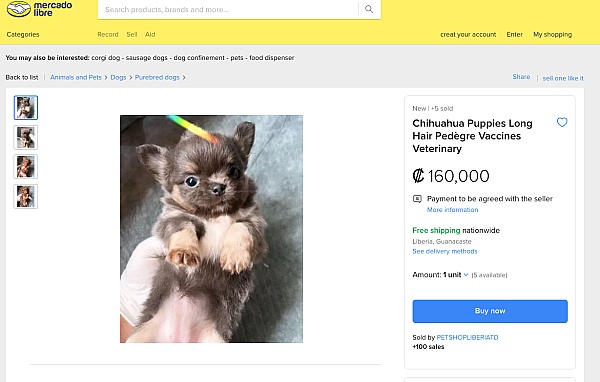Image resolution: width=600 pixels, height=382 pixels.
Task: Add listing to favorites with heart icon
Action: click(562, 122)
